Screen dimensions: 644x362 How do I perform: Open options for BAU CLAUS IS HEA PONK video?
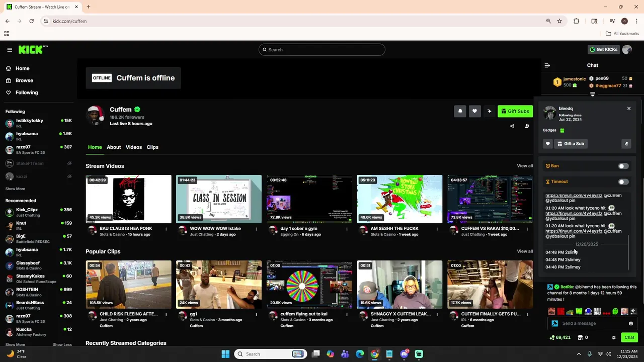(166, 229)
